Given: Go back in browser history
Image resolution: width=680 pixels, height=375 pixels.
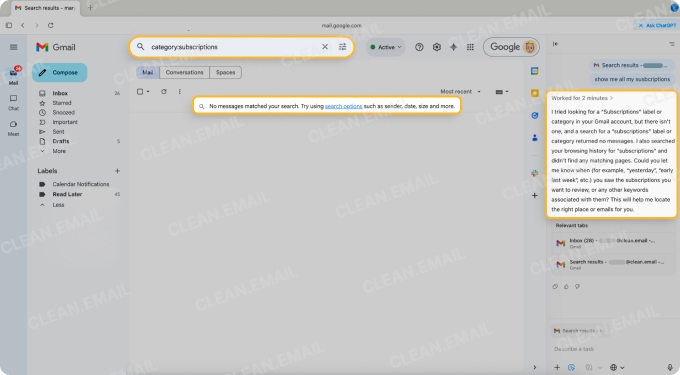Looking at the screenshot, I should [x=23, y=26].
